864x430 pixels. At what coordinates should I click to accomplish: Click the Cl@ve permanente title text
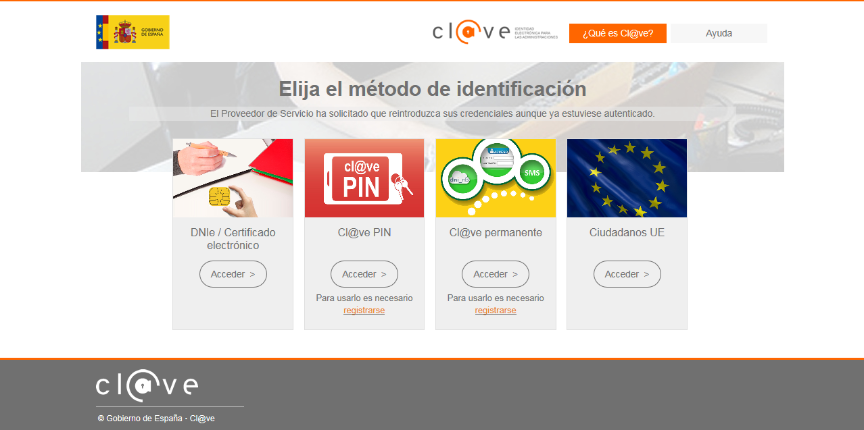(x=495, y=233)
